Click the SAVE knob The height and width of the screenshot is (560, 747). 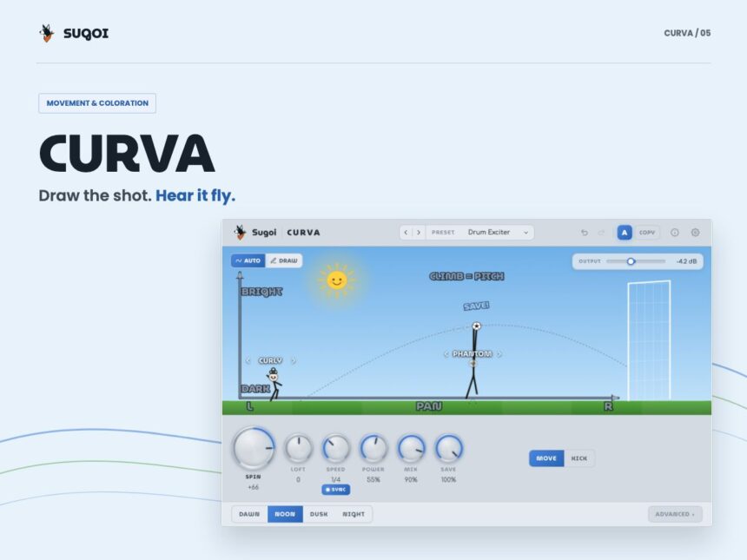[449, 448]
